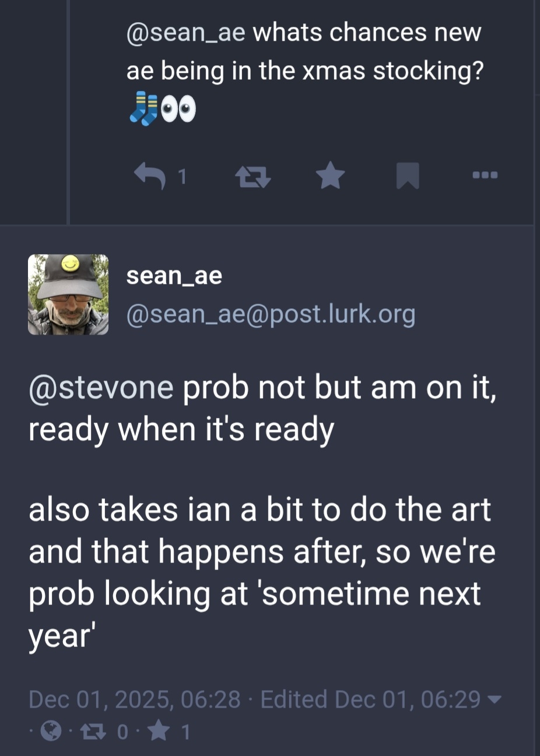Open the three-dot more options menu
This screenshot has width=540, height=756.
pos(485,175)
